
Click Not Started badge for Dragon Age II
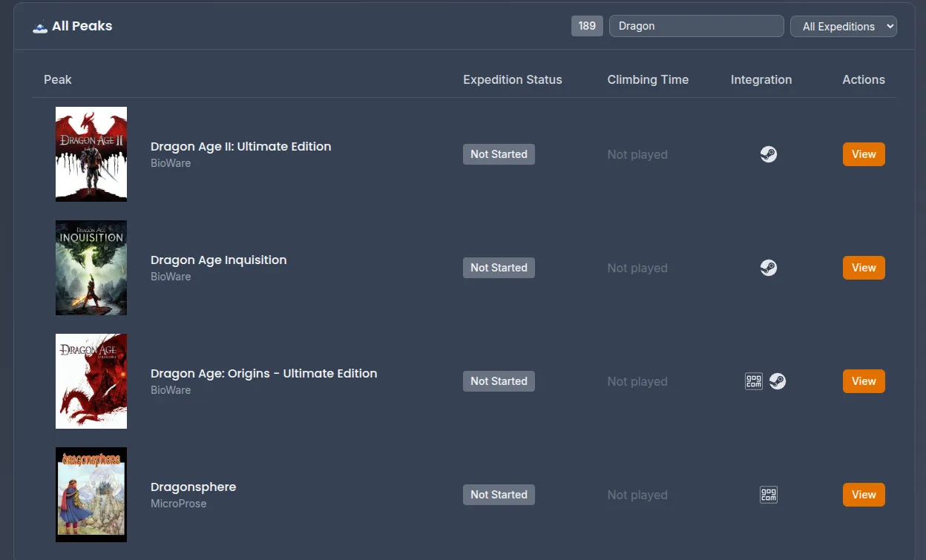pyautogui.click(x=499, y=154)
